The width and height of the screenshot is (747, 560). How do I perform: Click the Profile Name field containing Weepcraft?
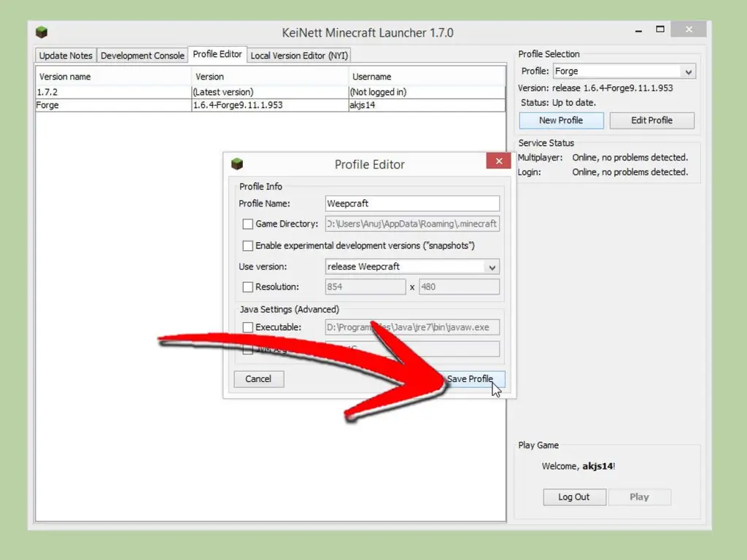[x=412, y=203]
